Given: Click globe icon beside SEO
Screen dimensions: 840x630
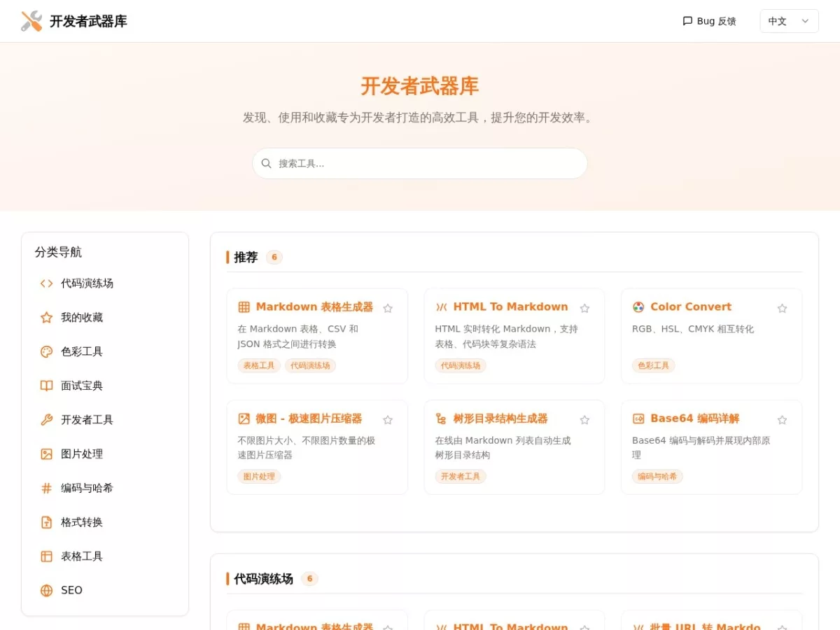Looking at the screenshot, I should coord(47,591).
